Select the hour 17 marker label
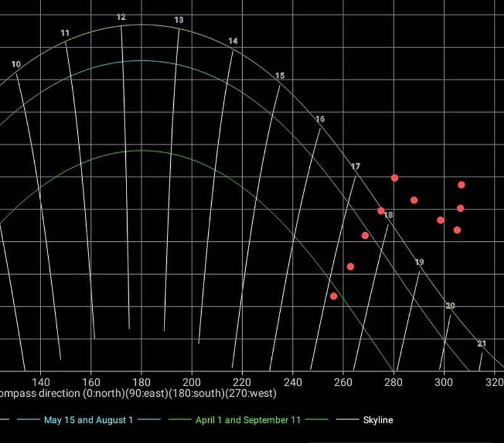Image resolution: width=504 pixels, height=443 pixels. pos(355,166)
